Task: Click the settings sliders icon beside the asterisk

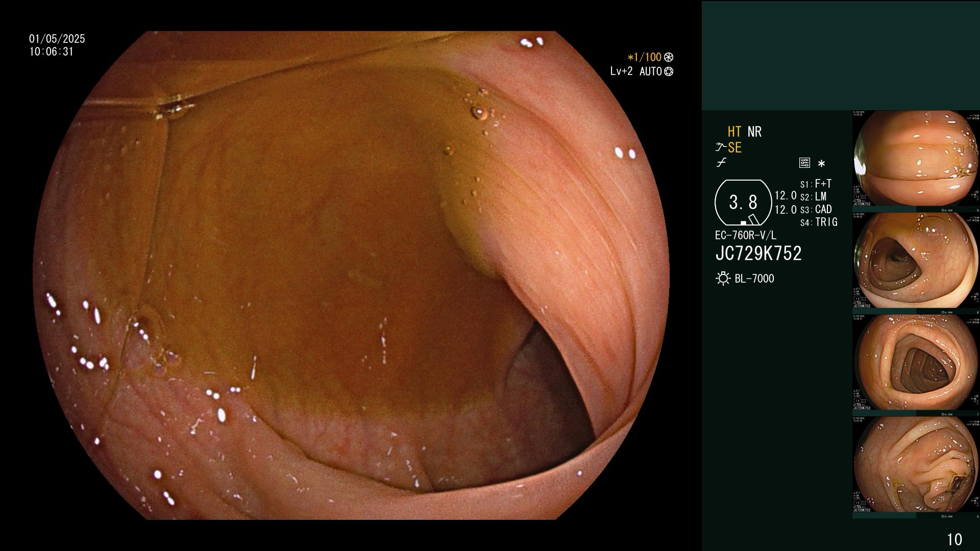Action: (804, 163)
